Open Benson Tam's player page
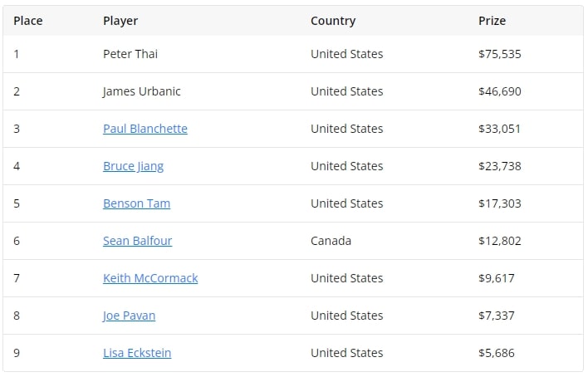 tap(136, 203)
